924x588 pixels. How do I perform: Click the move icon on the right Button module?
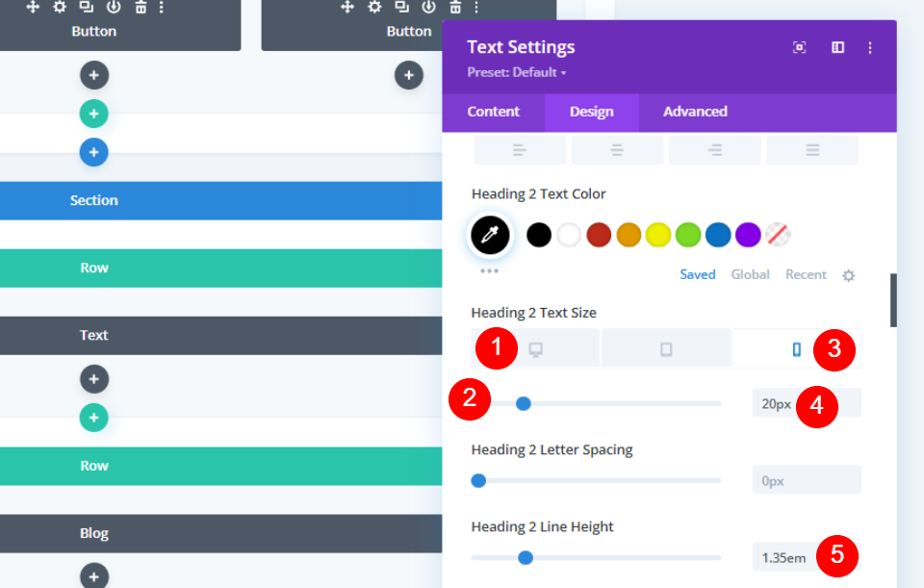[347, 7]
